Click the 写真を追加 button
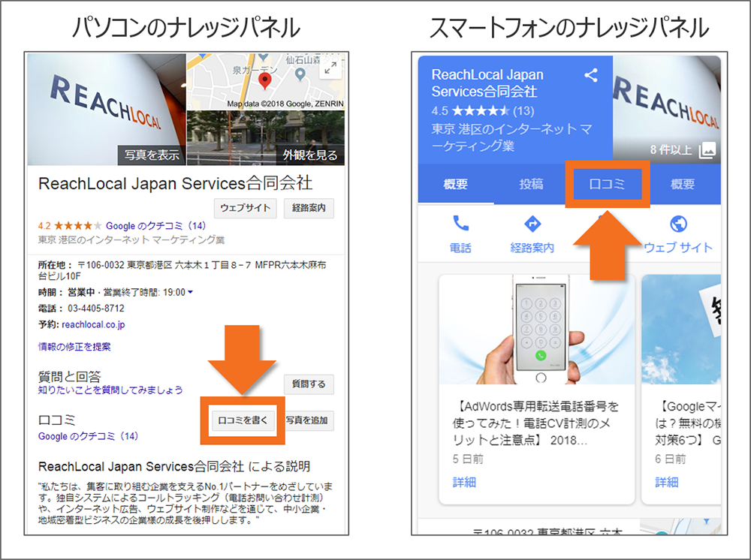 pos(307,420)
